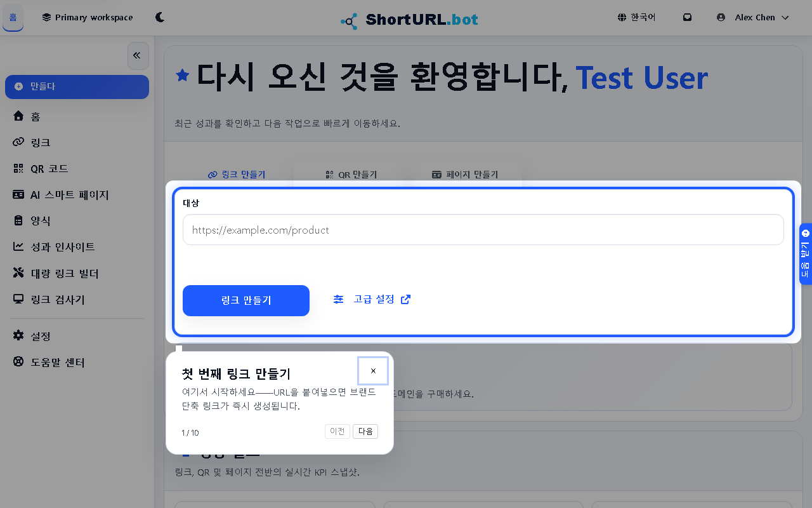Click the chart icon beside 성과 인사이트
812x508 pixels.
(18, 247)
